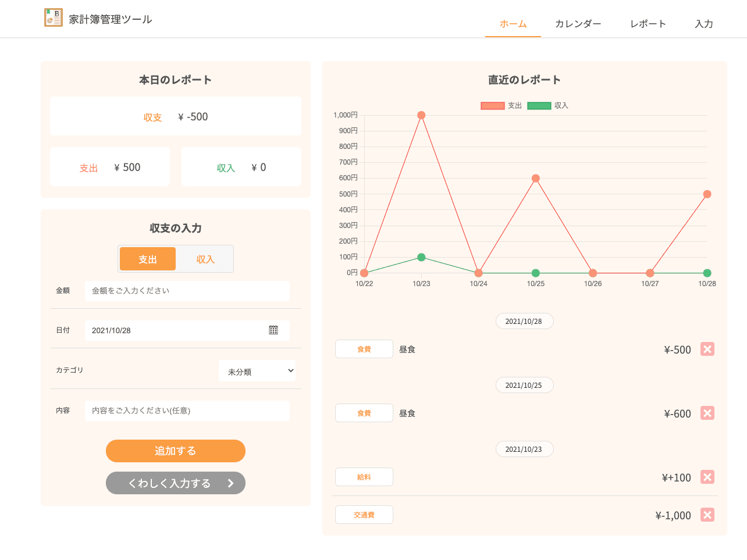Screen dimensions: 747x560
Task: Click the 内容 description input field
Action: point(187,411)
